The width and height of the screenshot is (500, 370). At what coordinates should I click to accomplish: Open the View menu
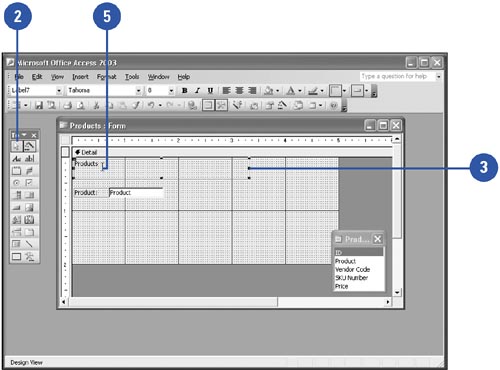click(57, 77)
